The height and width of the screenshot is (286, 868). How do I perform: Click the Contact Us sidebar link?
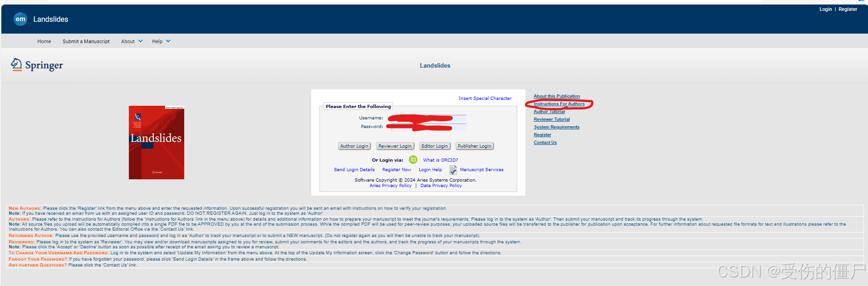[545, 143]
